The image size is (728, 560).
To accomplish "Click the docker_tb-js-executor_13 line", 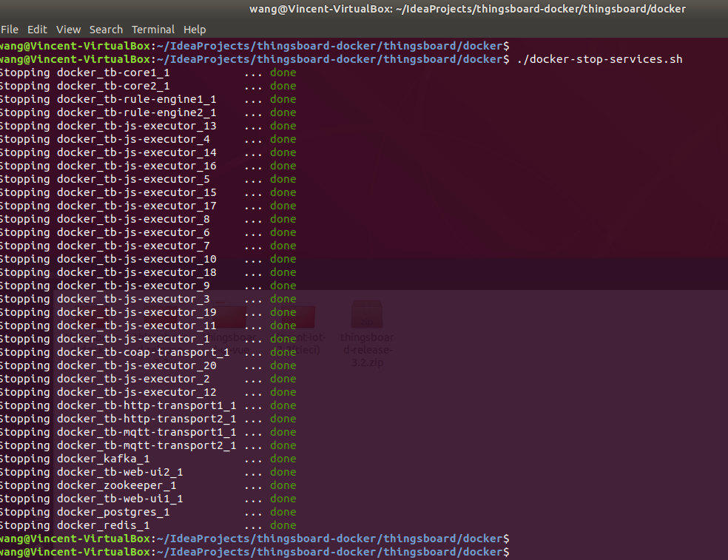I will [148, 126].
